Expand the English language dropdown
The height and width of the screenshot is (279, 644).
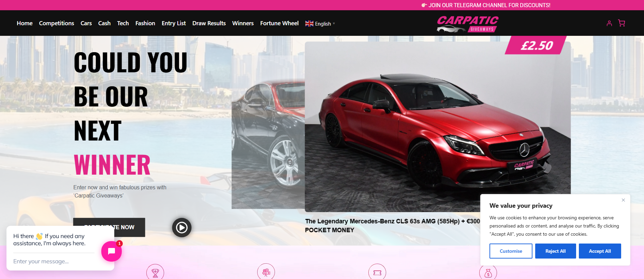point(320,24)
